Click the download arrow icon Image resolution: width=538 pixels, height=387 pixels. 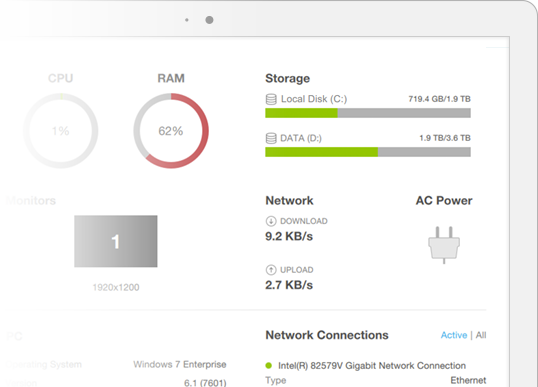tap(271, 221)
